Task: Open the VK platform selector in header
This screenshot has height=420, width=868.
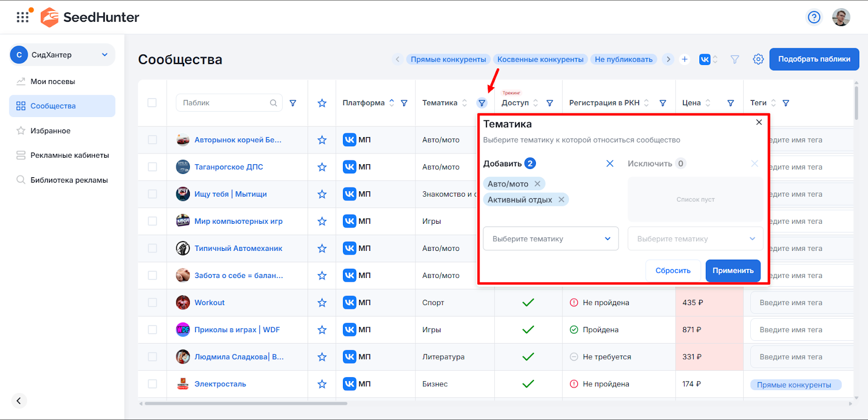Action: coord(708,59)
